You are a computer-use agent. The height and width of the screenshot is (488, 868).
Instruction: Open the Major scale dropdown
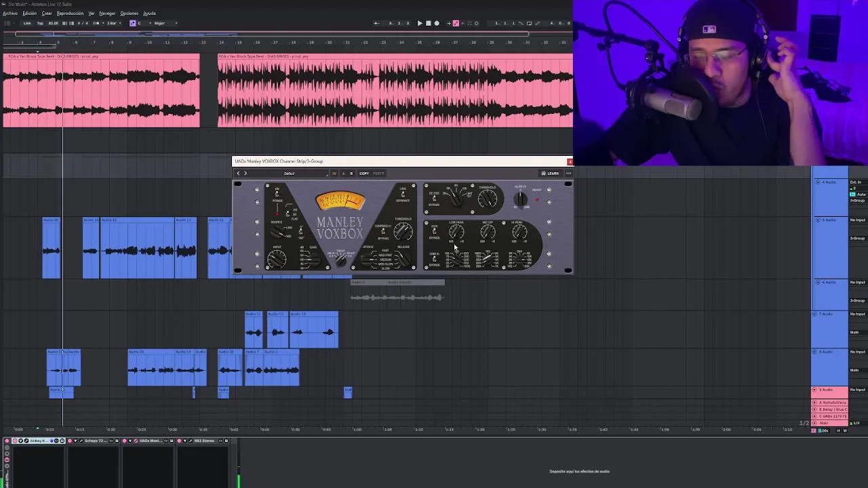[x=166, y=23]
